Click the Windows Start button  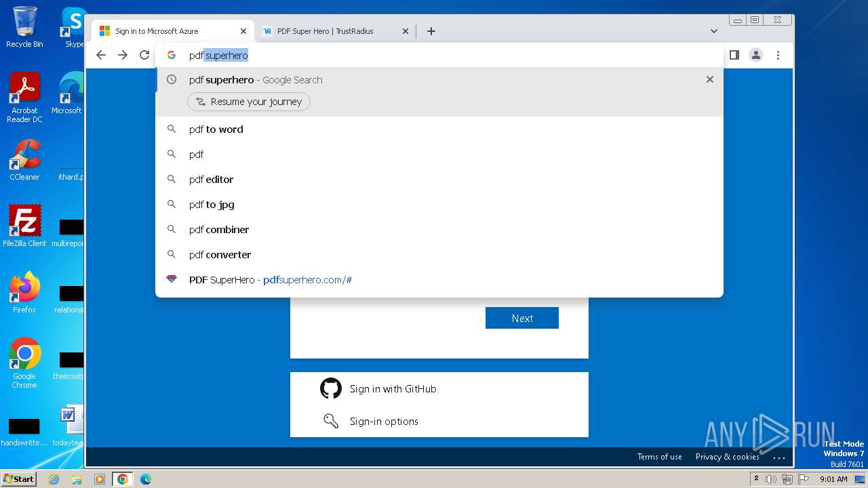(18, 479)
